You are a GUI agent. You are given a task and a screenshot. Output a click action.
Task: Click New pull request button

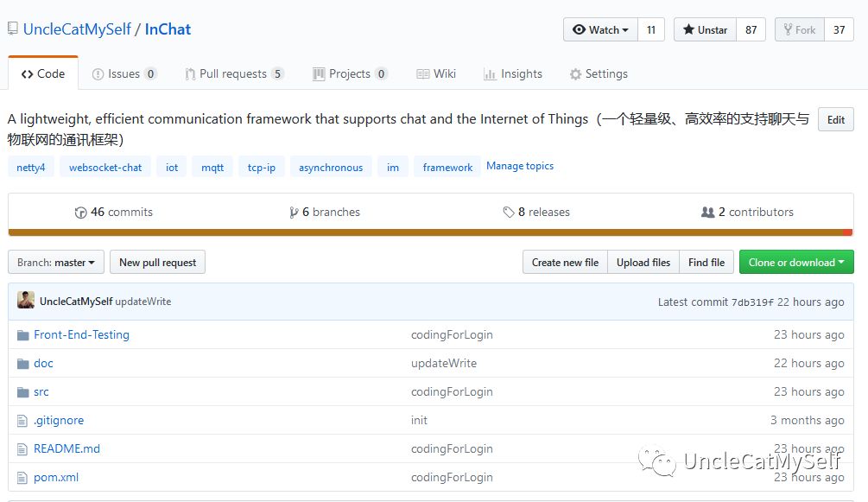pos(158,262)
